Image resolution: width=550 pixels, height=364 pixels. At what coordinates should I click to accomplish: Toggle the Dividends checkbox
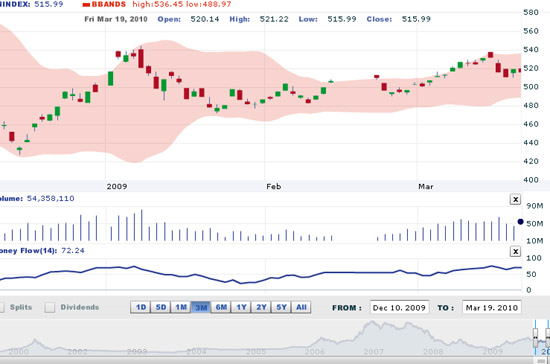tap(50, 308)
